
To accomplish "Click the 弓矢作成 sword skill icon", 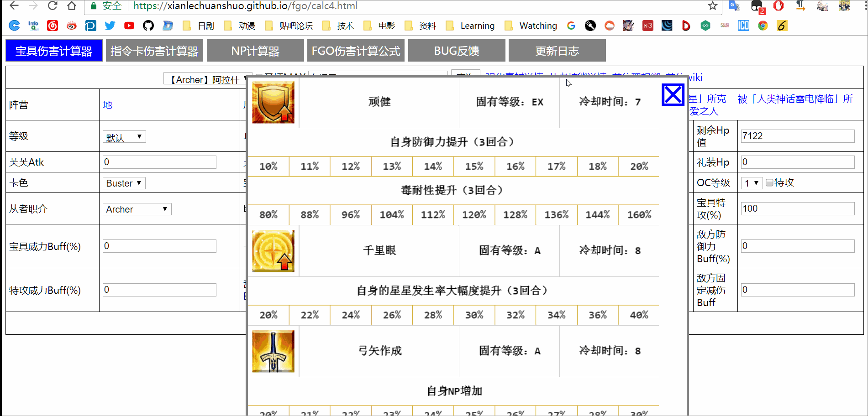I will [x=273, y=351].
